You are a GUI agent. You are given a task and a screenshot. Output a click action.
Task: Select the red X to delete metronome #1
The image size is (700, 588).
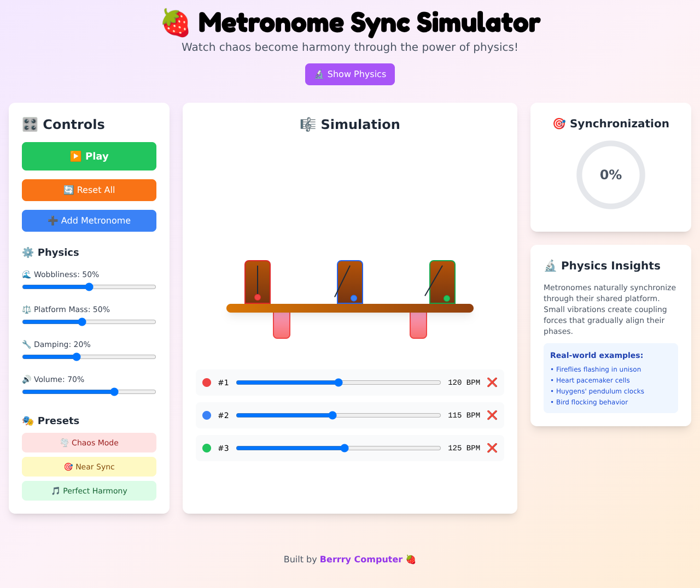[x=492, y=383]
